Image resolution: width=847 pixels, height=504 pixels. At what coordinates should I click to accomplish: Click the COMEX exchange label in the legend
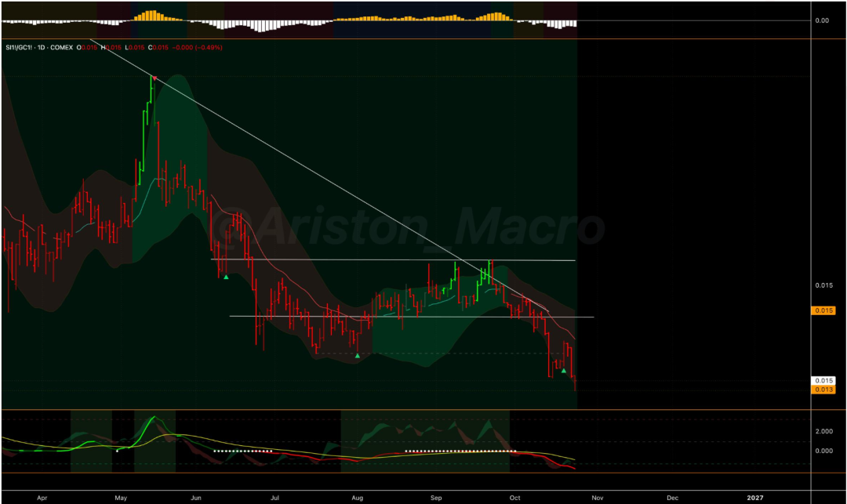(62, 48)
